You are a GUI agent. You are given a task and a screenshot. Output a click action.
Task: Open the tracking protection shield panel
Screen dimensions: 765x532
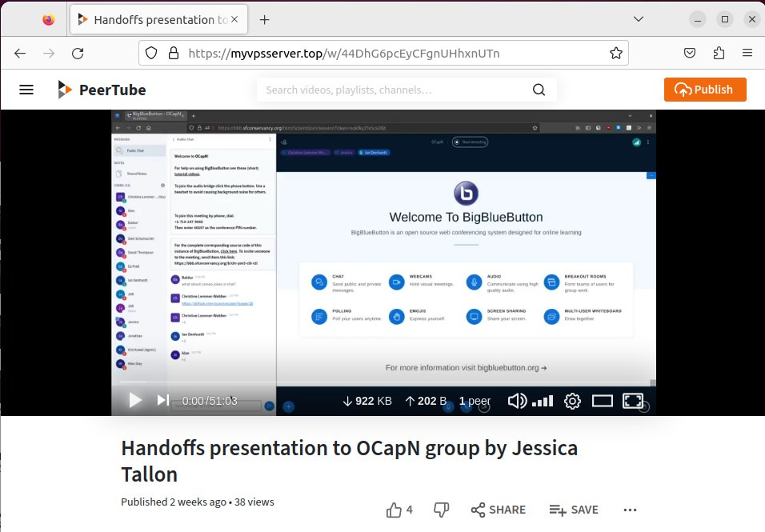150,53
